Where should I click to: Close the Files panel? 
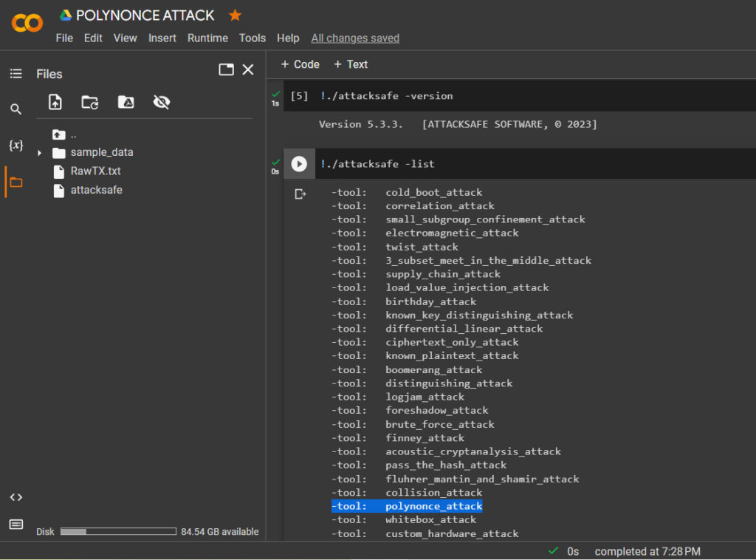248,70
